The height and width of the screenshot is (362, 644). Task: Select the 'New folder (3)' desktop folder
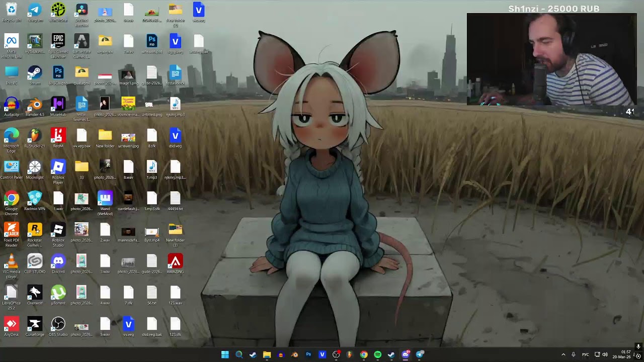pos(175,235)
